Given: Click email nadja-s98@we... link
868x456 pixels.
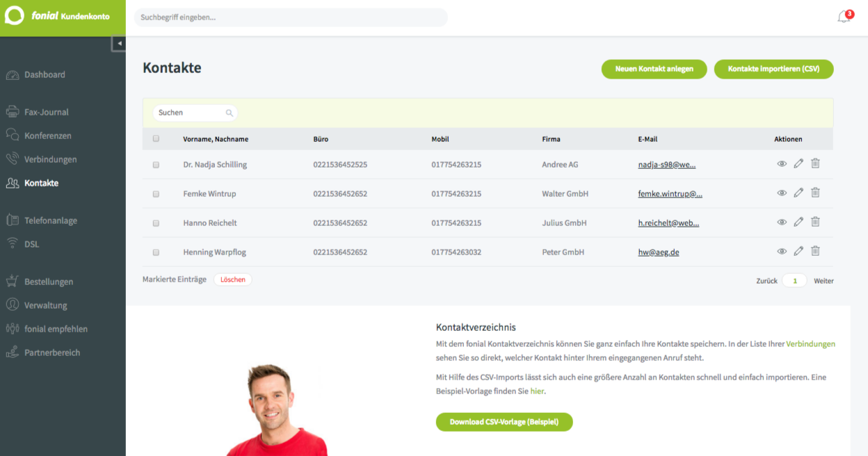Looking at the screenshot, I should click(667, 165).
